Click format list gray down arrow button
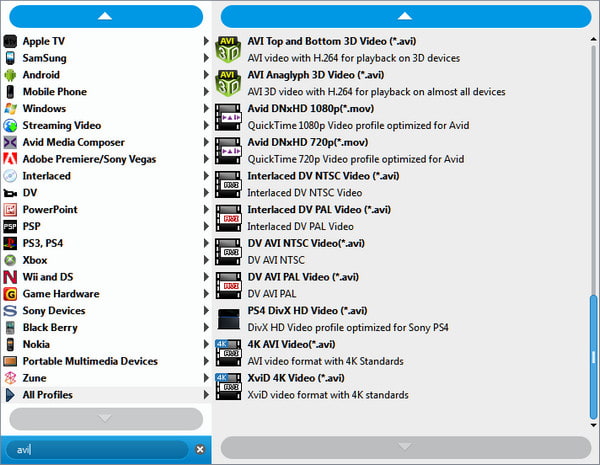Viewport: 600px width, 465px height. pyautogui.click(x=406, y=447)
